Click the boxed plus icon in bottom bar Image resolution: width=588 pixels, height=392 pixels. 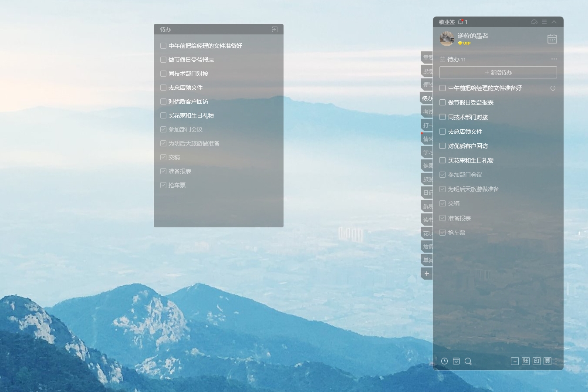(x=515, y=361)
